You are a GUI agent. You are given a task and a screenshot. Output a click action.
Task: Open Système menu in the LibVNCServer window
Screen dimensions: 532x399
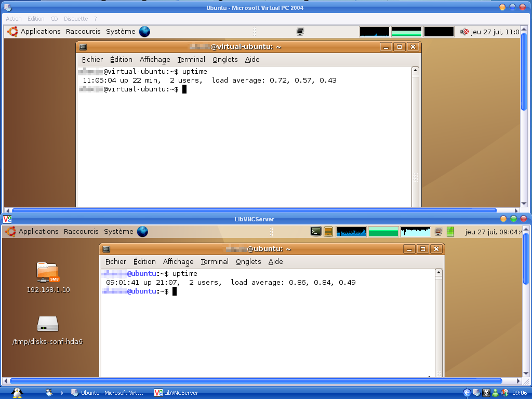point(118,231)
